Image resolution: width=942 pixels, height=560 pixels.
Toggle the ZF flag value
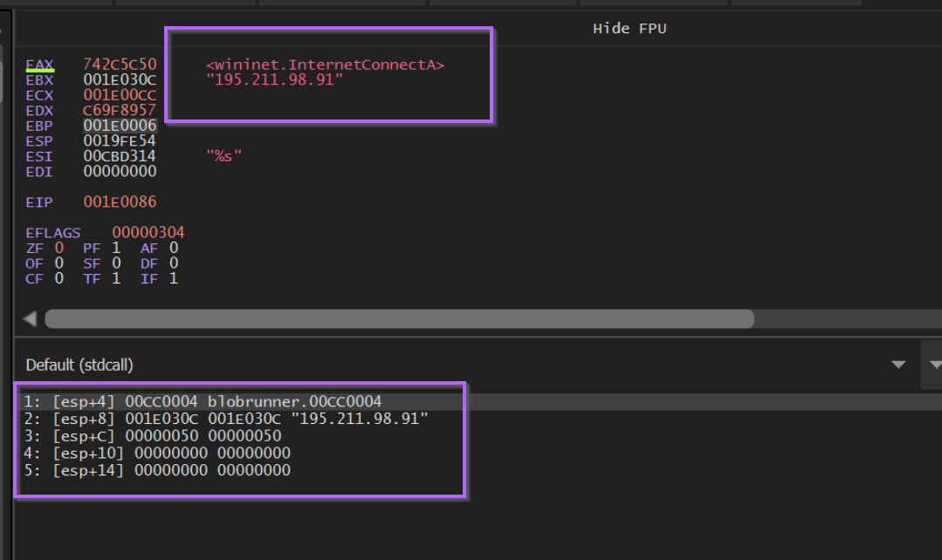pos(59,249)
